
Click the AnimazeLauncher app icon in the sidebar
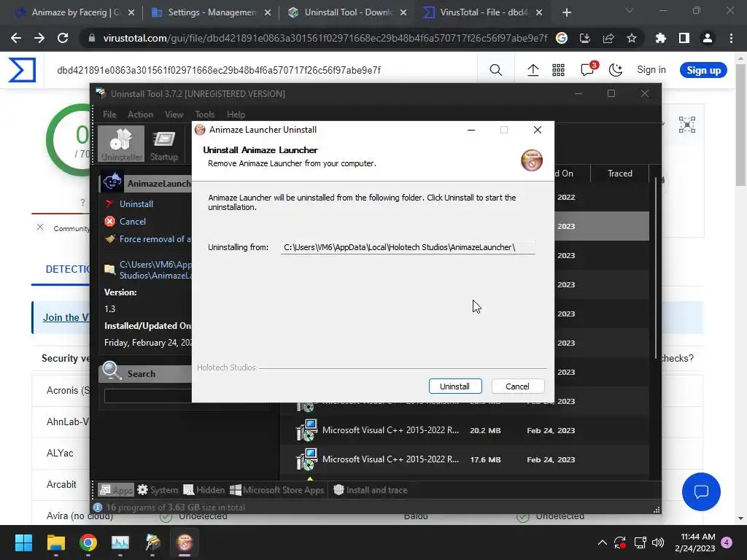(x=112, y=182)
